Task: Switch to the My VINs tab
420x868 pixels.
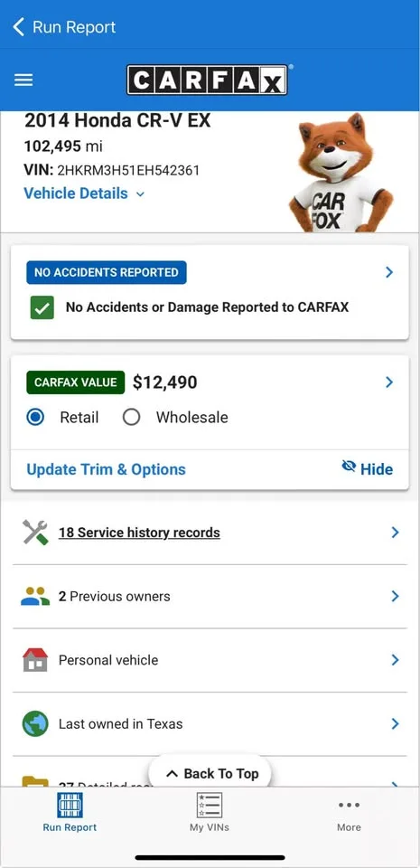Action: tap(210, 812)
